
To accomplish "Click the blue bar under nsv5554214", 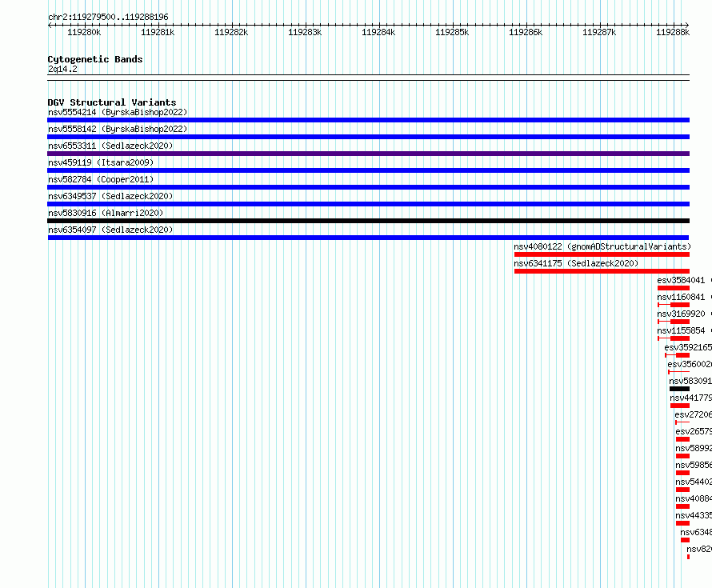I will tap(368, 120).
